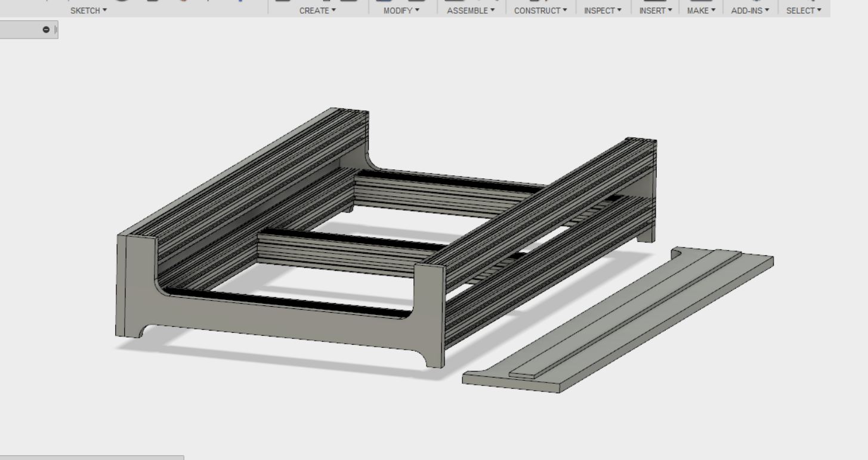This screenshot has height=460, width=868.
Task: Open the INSERT dropdown
Action: click(x=656, y=10)
